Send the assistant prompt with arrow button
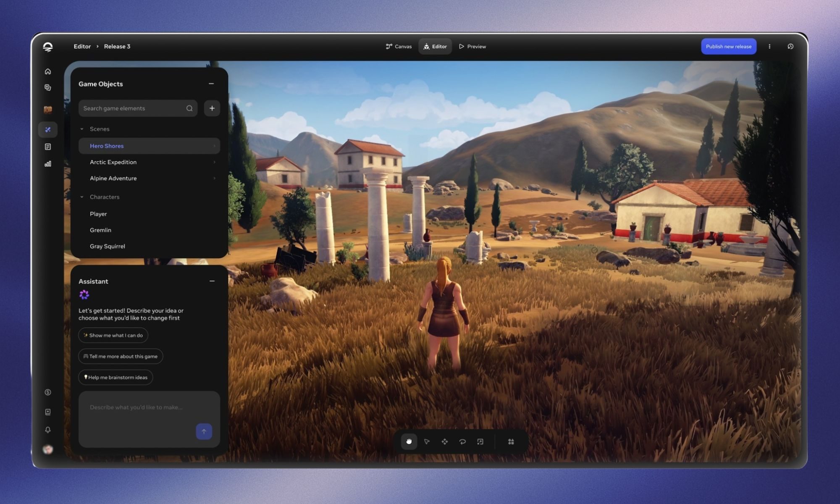Screen dimensions: 840x504 pyautogui.click(x=204, y=431)
